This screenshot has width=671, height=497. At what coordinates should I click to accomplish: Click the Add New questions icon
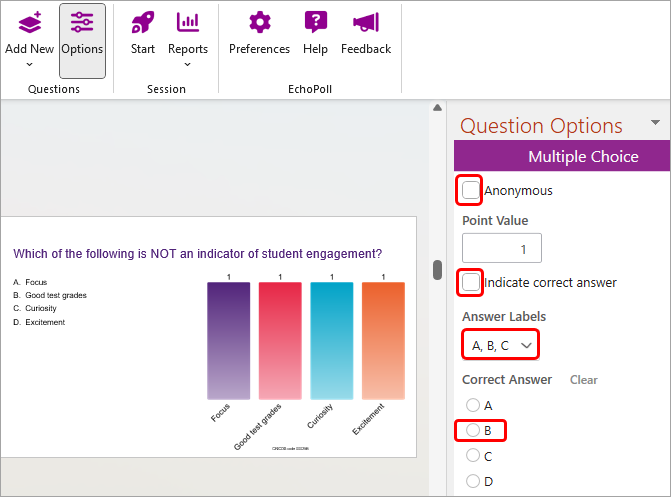coord(29,23)
